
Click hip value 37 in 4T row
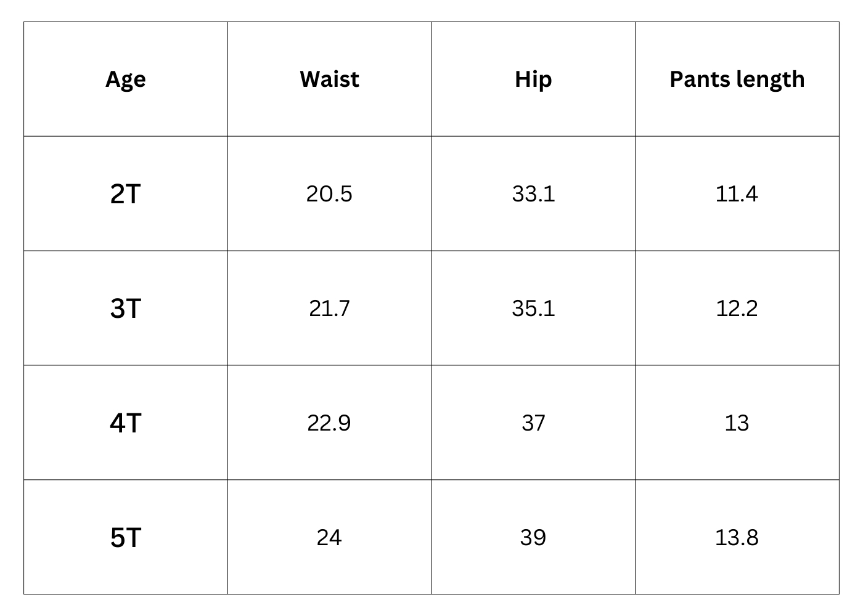(x=533, y=423)
